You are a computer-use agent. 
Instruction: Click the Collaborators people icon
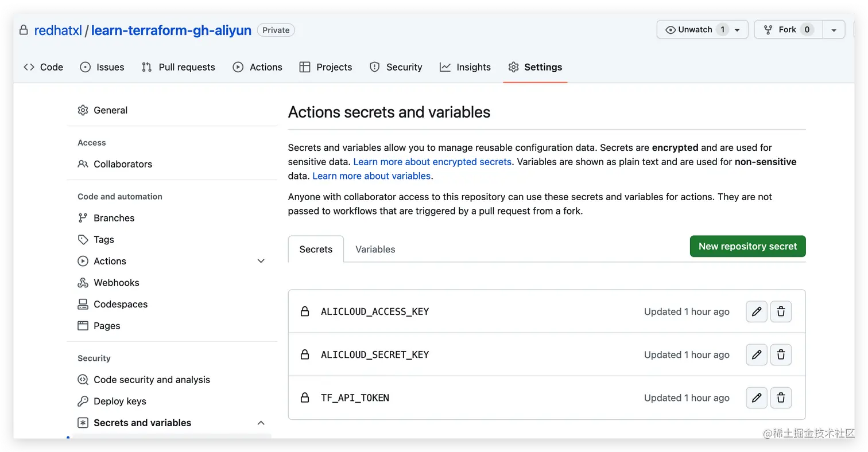click(x=83, y=164)
